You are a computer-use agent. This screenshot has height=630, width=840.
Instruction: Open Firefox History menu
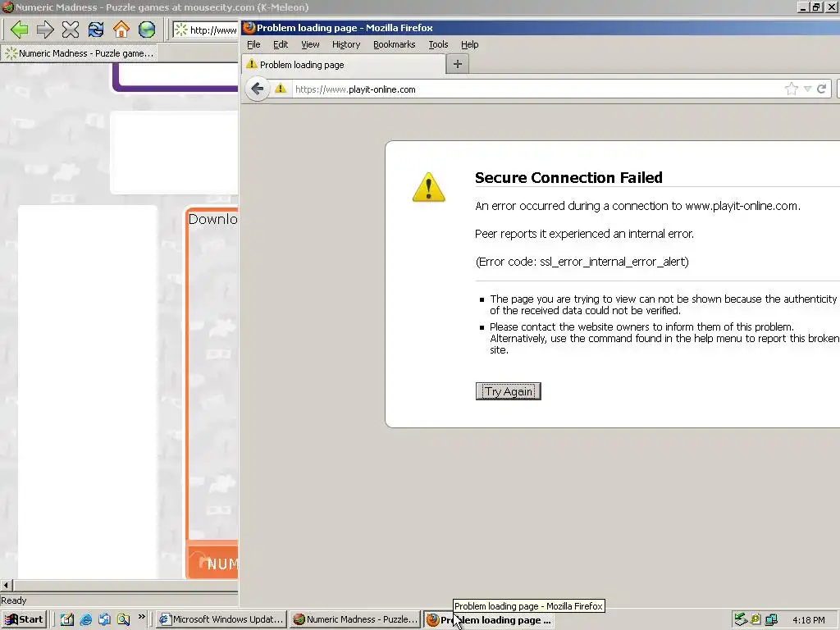click(x=345, y=44)
